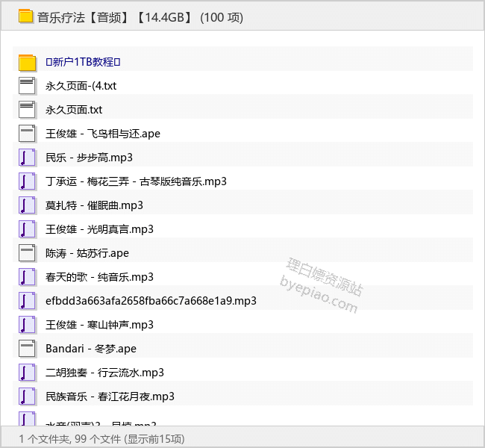The height and width of the screenshot is (448, 485).
Task: Select file name 永久页面.txt
Action: pos(74,110)
